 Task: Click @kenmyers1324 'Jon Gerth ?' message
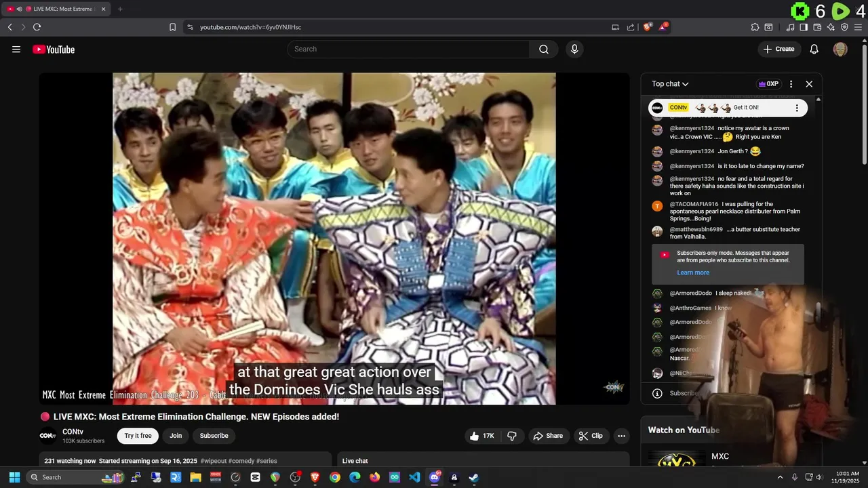click(x=732, y=152)
